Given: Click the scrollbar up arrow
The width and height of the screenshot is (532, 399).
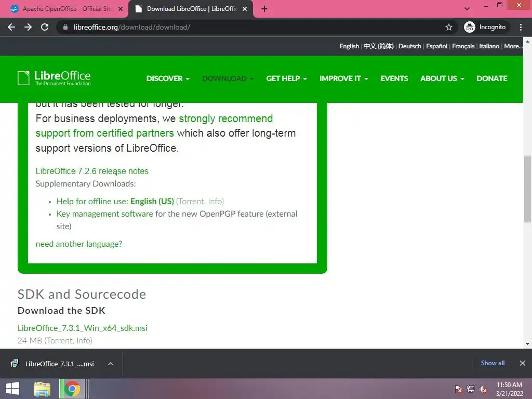Looking at the screenshot, I should (527, 42).
